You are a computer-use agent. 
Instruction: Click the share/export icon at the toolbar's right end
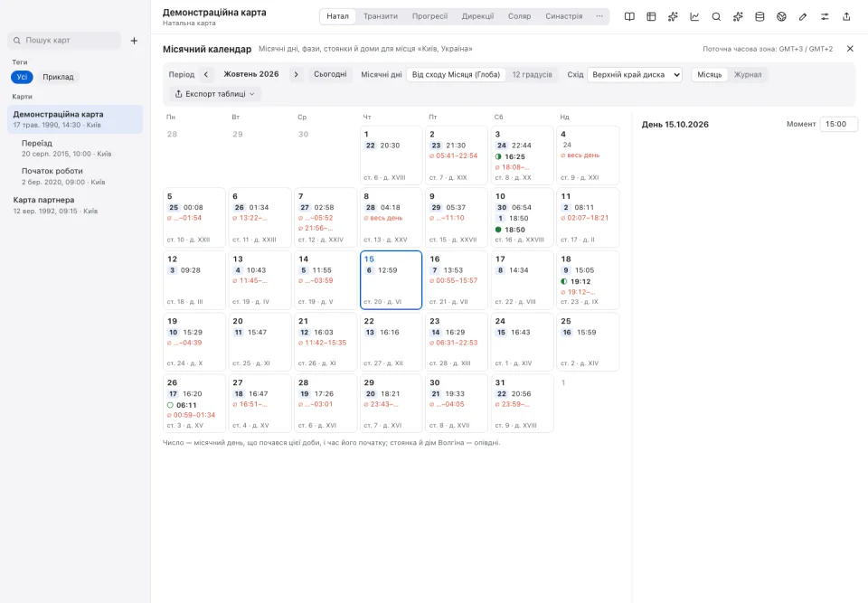click(x=846, y=16)
